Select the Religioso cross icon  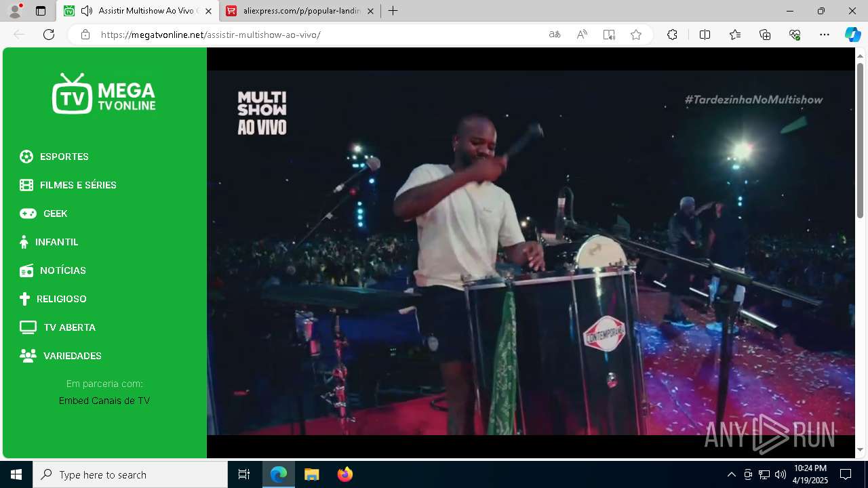click(x=25, y=299)
